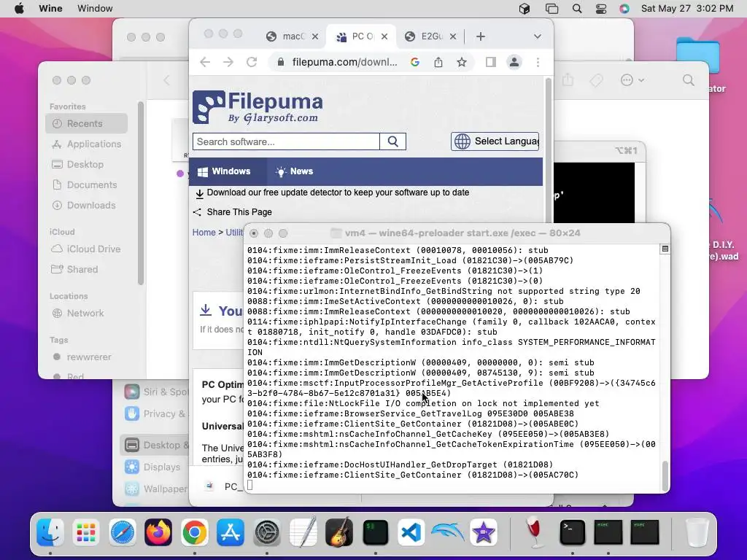Open TextEdit from the Dock
Image resolution: width=747 pixels, height=560 pixels.
303,532
